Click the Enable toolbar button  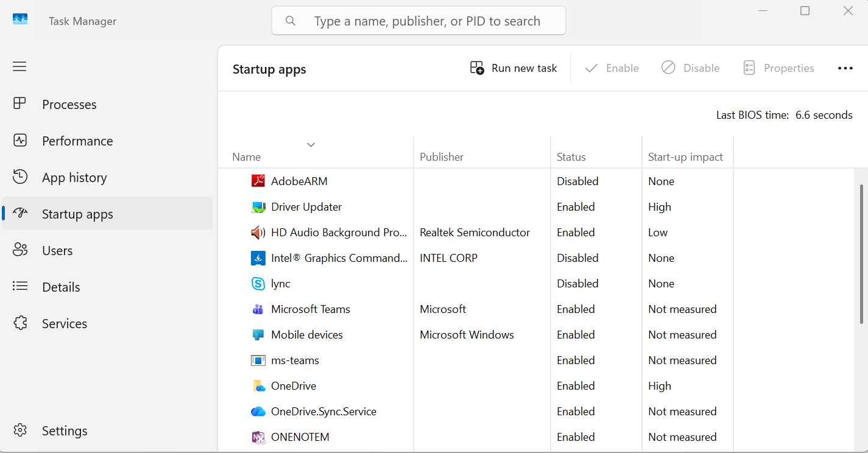click(x=612, y=68)
